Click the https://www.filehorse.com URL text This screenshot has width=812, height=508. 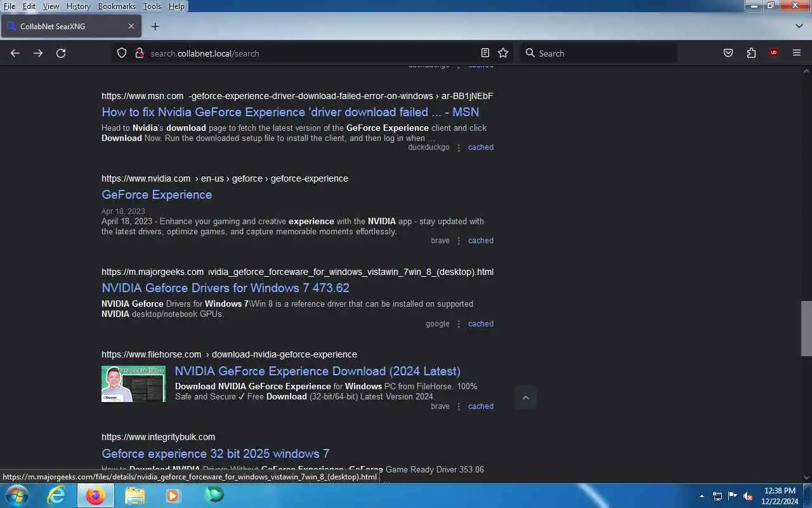coord(151,354)
